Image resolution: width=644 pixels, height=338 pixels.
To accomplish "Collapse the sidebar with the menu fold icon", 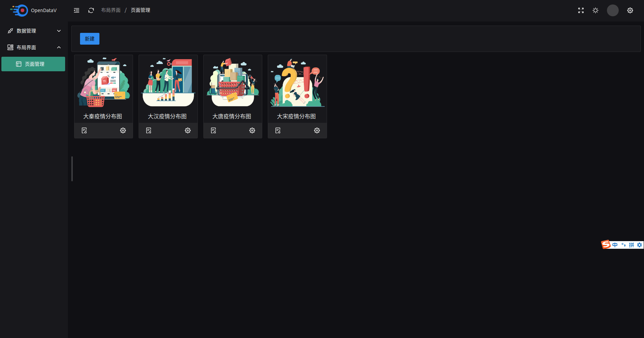I will (77, 10).
